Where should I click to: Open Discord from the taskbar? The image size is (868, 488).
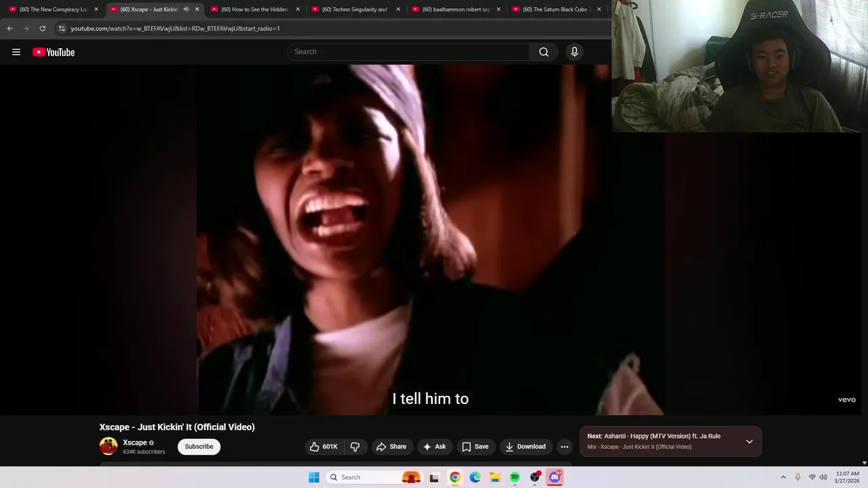(555, 477)
